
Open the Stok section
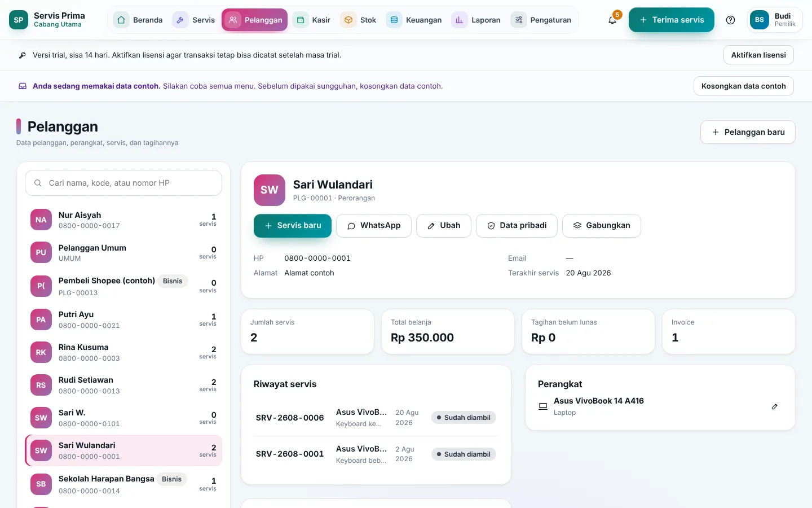coord(359,20)
